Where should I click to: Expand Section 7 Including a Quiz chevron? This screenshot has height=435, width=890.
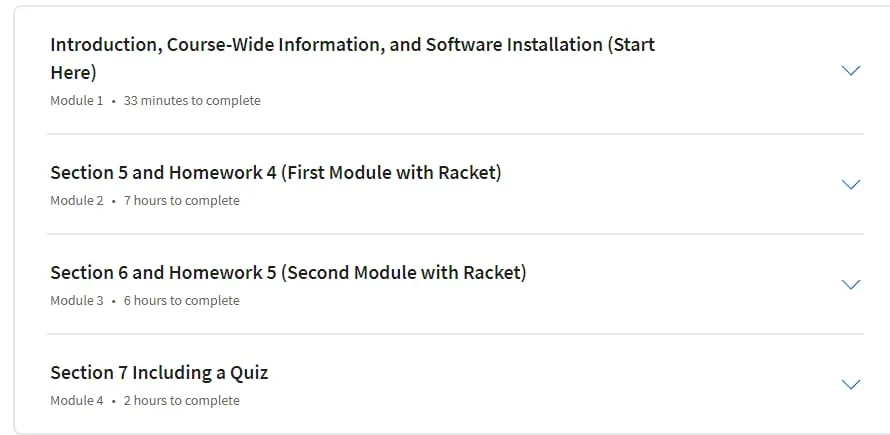[851, 384]
